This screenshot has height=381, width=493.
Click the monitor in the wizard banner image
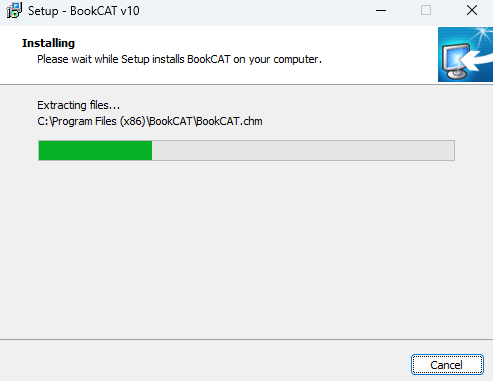point(456,62)
